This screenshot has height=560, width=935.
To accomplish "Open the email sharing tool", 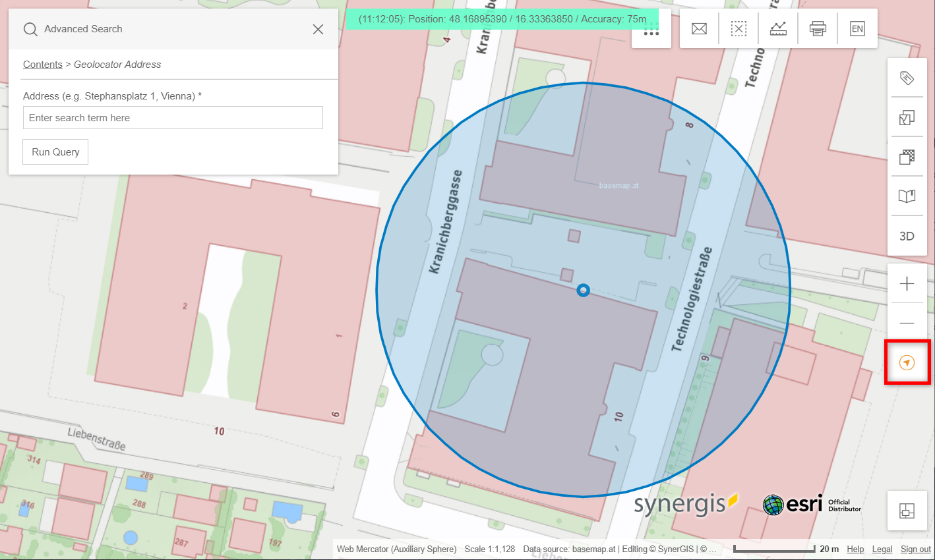I will pos(699,28).
